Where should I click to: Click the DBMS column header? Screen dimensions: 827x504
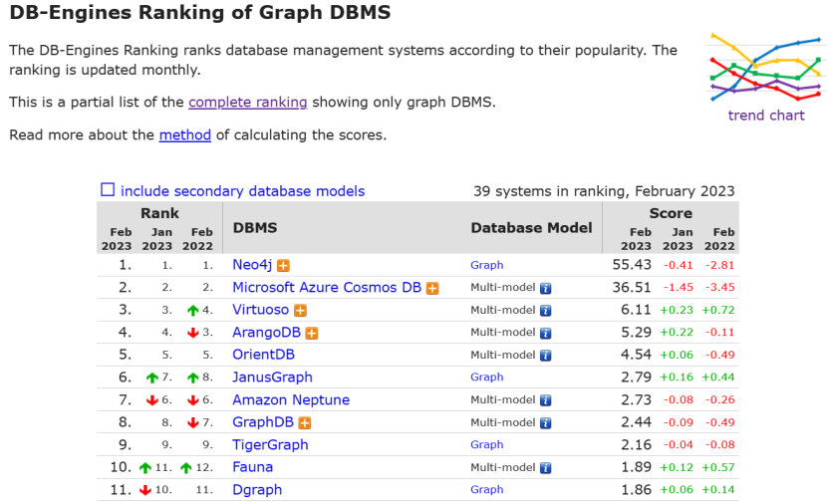(255, 228)
